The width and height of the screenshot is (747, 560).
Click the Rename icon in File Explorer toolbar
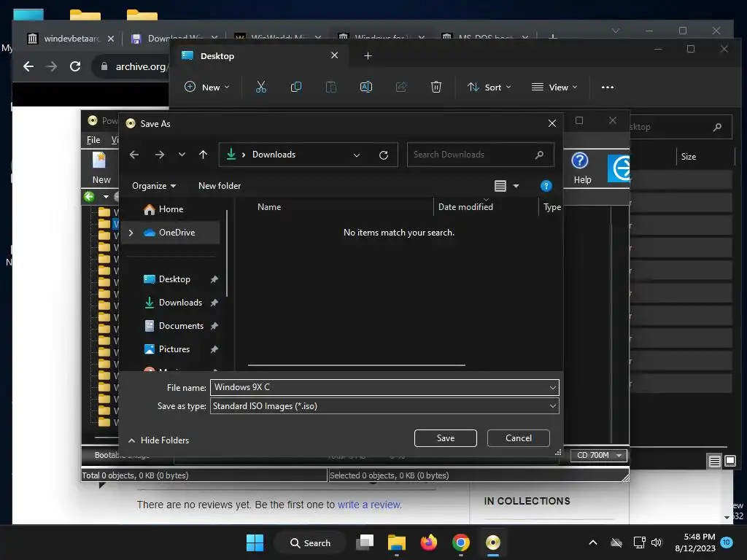[x=366, y=87]
